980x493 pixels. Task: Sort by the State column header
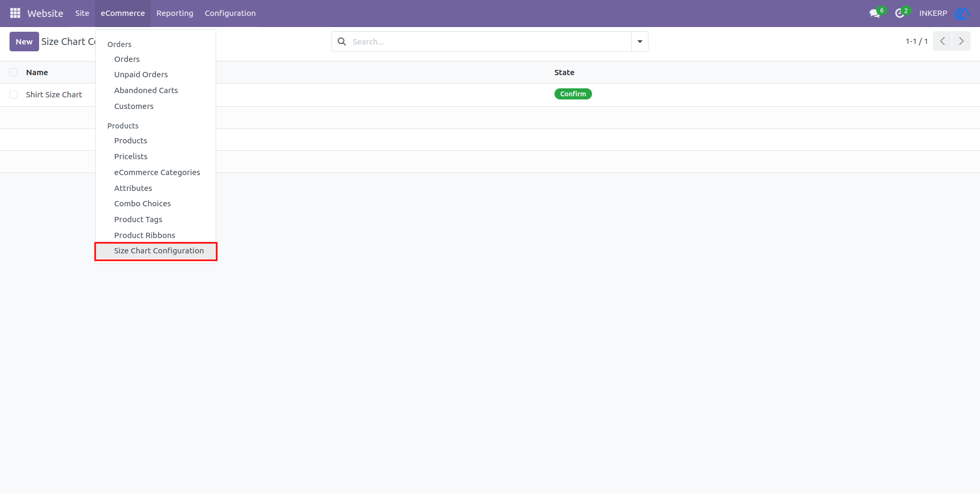(564, 72)
